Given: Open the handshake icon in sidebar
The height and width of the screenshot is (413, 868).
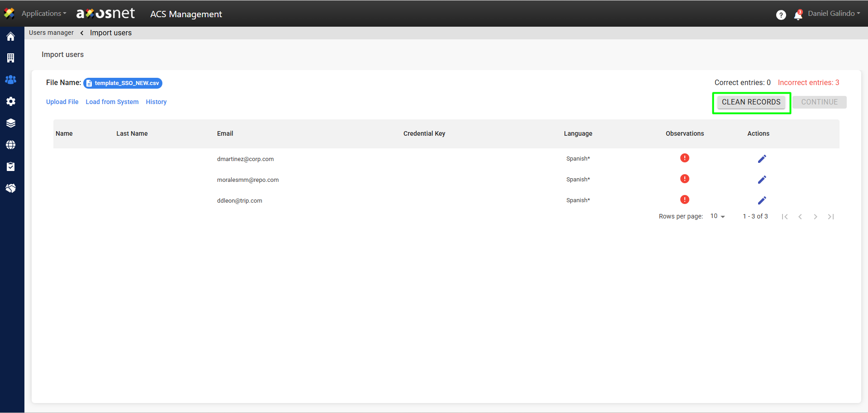Looking at the screenshot, I should pos(11,188).
